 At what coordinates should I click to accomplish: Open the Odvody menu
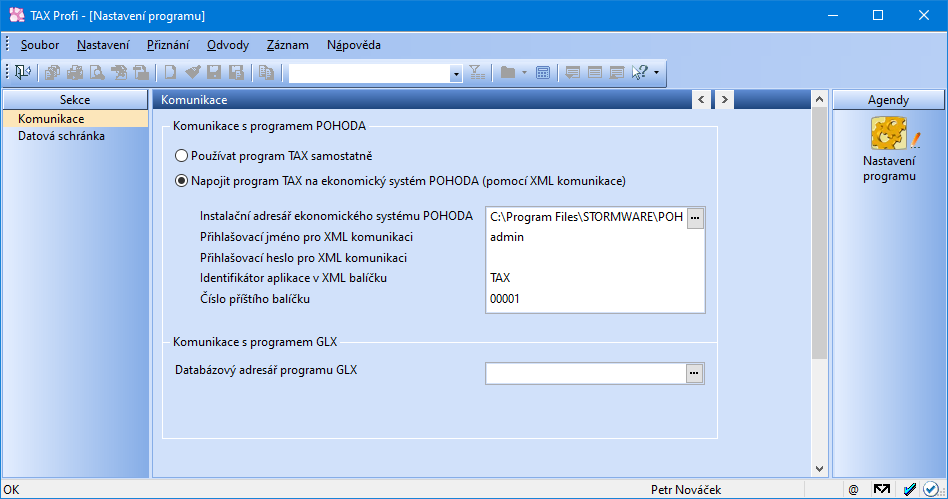[x=228, y=45]
